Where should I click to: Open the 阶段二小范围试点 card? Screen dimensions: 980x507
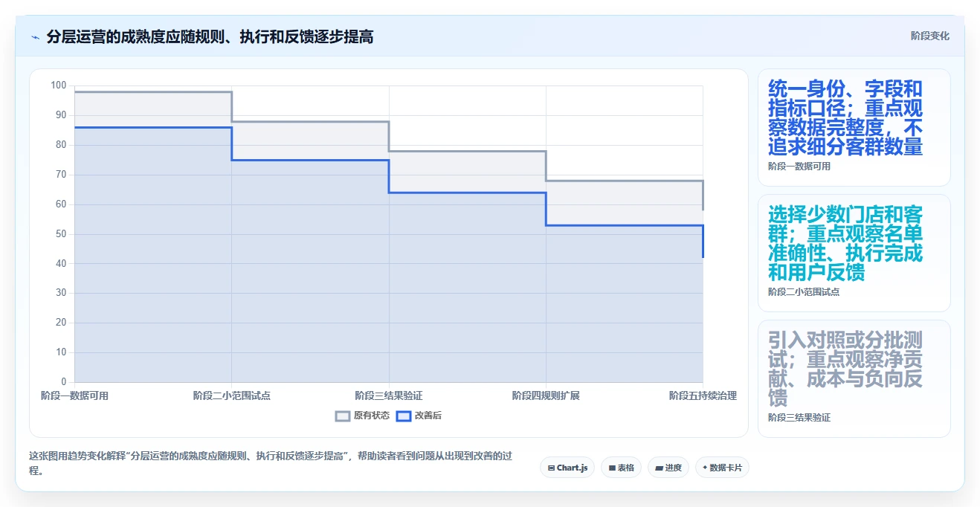point(854,253)
